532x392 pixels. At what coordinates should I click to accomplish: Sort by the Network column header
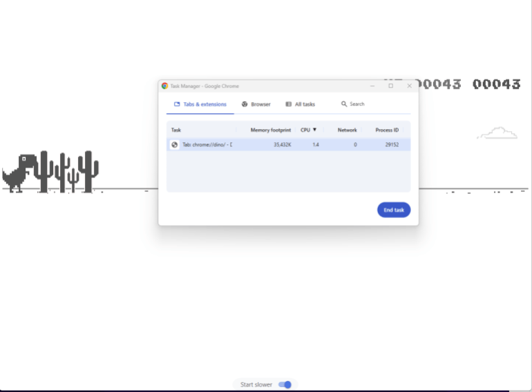tap(347, 130)
